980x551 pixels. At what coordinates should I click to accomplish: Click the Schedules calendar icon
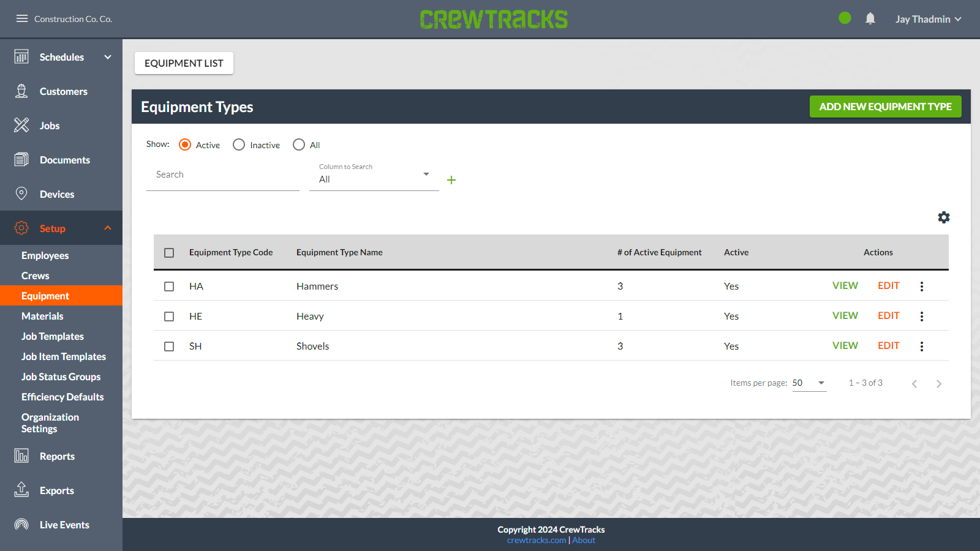pyautogui.click(x=21, y=57)
